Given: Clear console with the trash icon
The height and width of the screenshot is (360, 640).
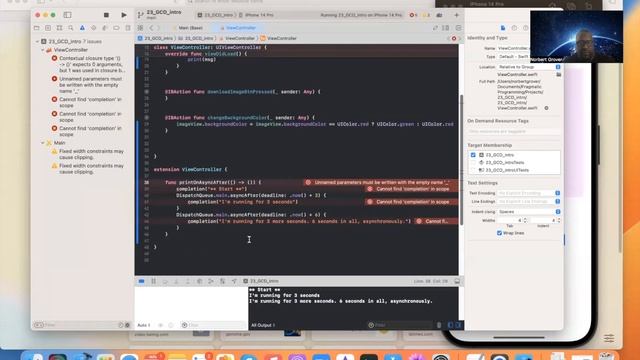Looking at the screenshot, I should pyautogui.click(x=439, y=325).
